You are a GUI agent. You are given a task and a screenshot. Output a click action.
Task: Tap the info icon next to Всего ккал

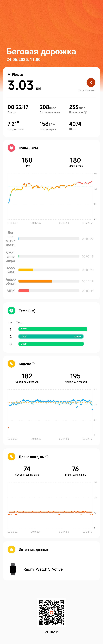tap(85, 112)
